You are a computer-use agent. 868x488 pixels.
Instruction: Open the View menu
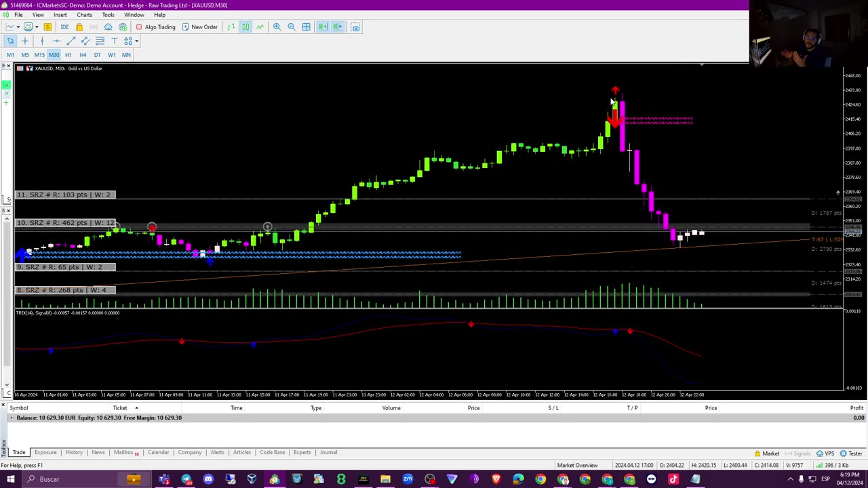coord(38,15)
